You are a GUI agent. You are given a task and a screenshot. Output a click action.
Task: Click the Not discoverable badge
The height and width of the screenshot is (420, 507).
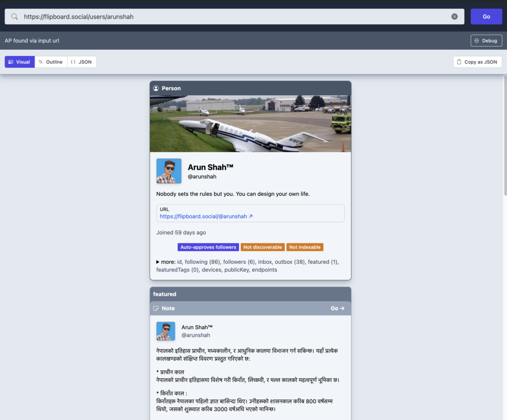[x=262, y=247]
